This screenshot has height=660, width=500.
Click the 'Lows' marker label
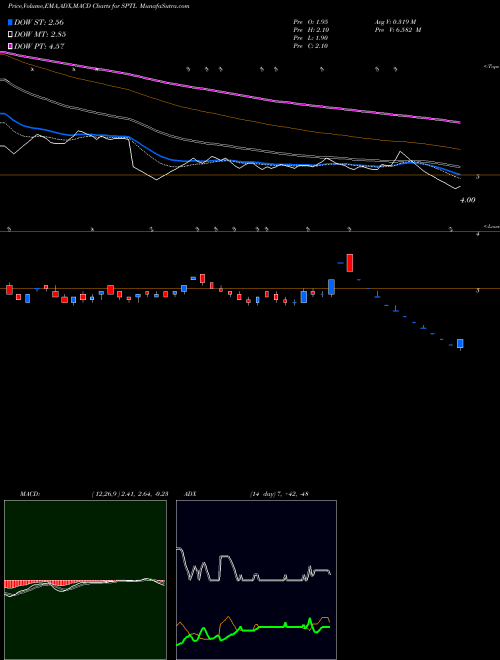[x=492, y=226]
